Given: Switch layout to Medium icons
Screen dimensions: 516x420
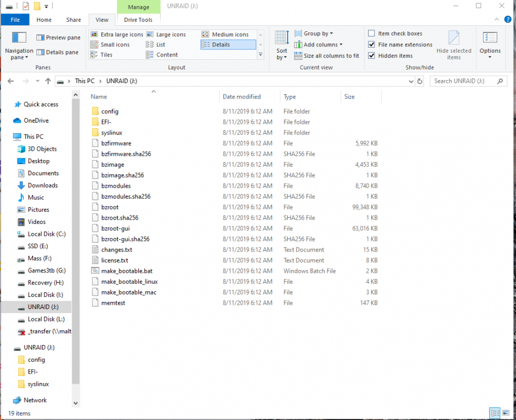Looking at the screenshot, I should pyautogui.click(x=226, y=34).
